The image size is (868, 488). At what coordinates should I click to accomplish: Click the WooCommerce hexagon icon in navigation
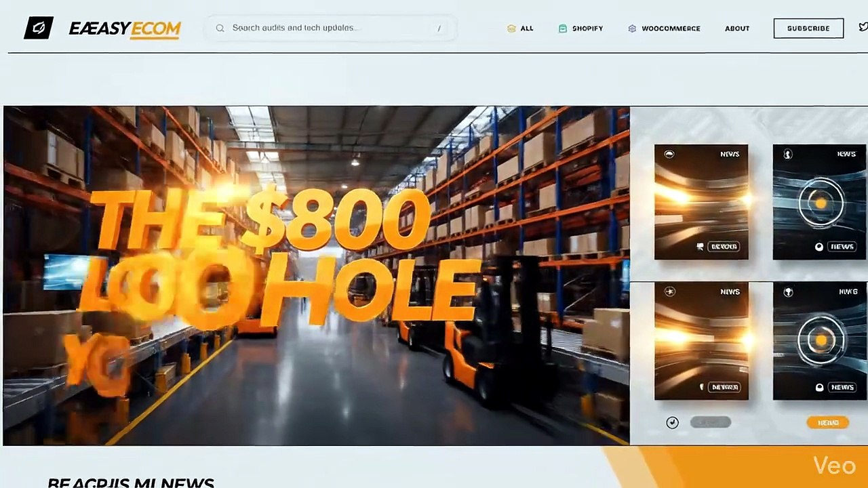tap(632, 28)
